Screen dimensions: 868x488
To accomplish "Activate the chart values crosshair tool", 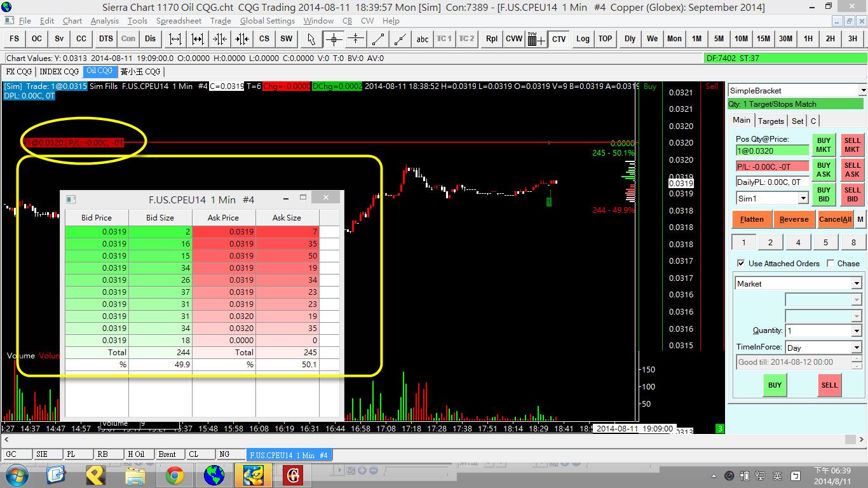I will [x=334, y=39].
